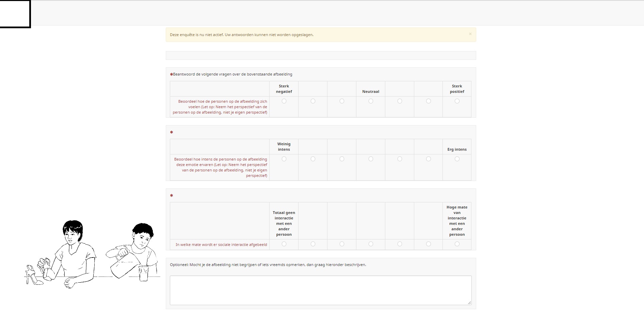This screenshot has height=332, width=644.
Task: Pick social interaction scale point 6 of 7
Action: point(428,244)
